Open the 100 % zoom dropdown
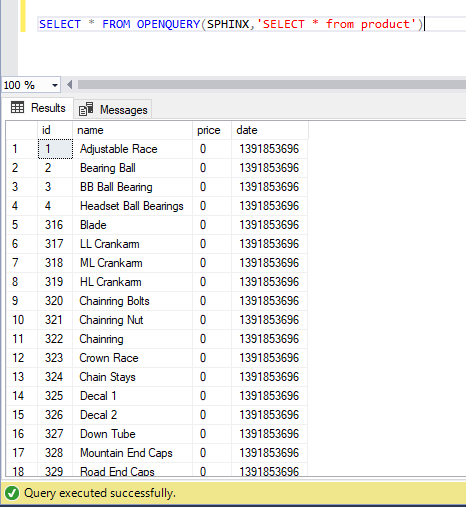Screen dimensions: 466x507 55,85
